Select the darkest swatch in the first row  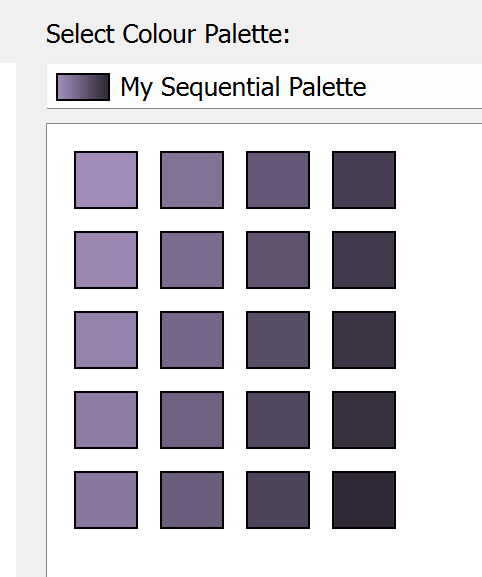tap(364, 180)
